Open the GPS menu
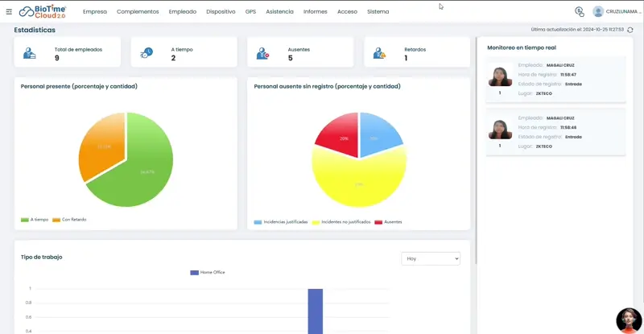 250,12
